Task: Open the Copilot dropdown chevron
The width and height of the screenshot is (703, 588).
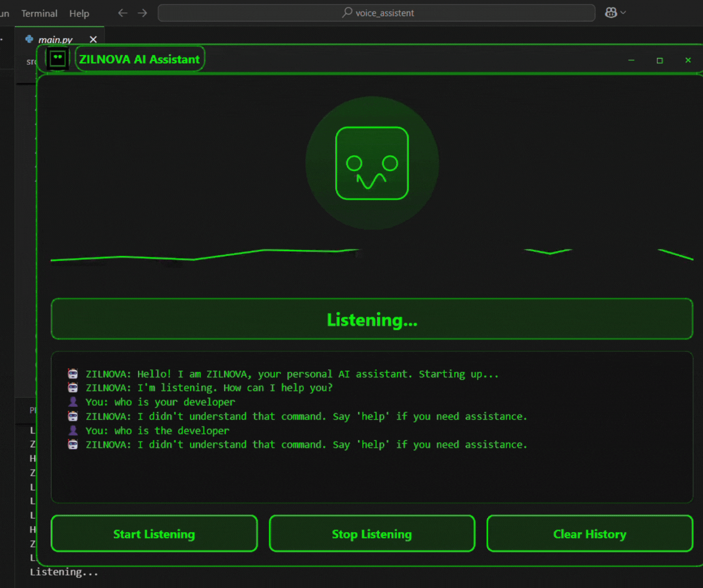Action: point(622,12)
